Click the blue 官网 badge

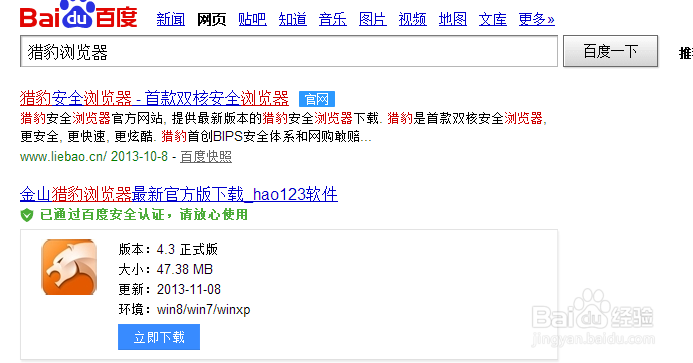[317, 99]
